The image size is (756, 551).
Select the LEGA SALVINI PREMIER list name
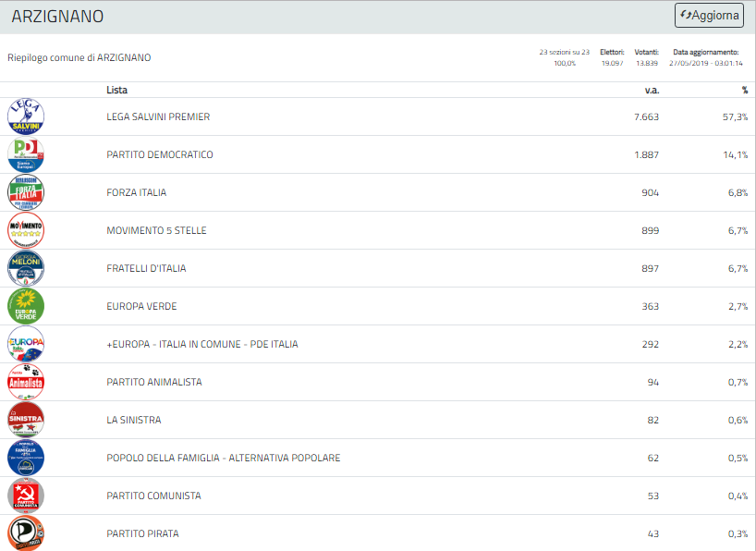coord(158,116)
